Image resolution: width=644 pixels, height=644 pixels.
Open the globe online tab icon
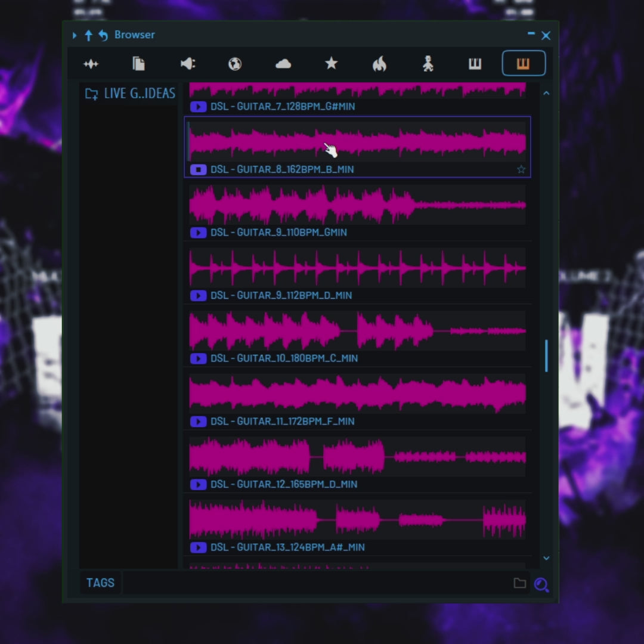tap(235, 64)
